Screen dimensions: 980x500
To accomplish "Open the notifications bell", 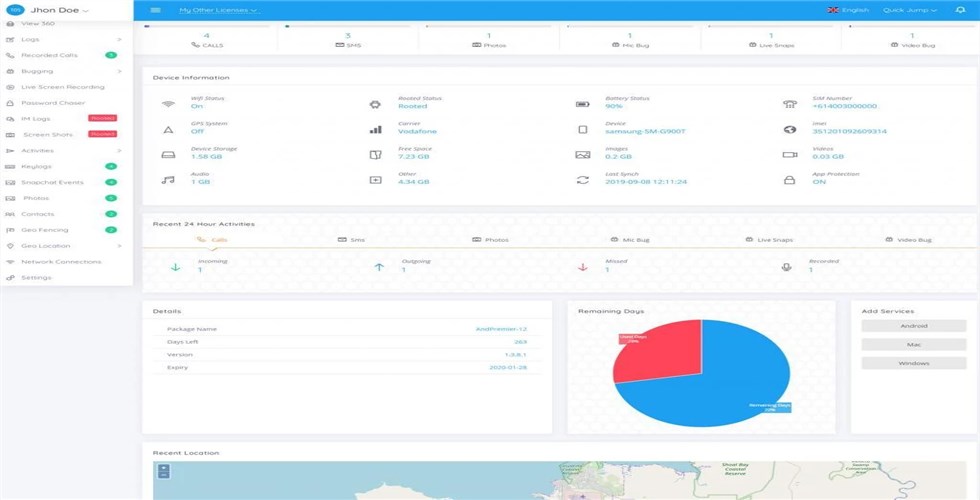I will click(961, 10).
